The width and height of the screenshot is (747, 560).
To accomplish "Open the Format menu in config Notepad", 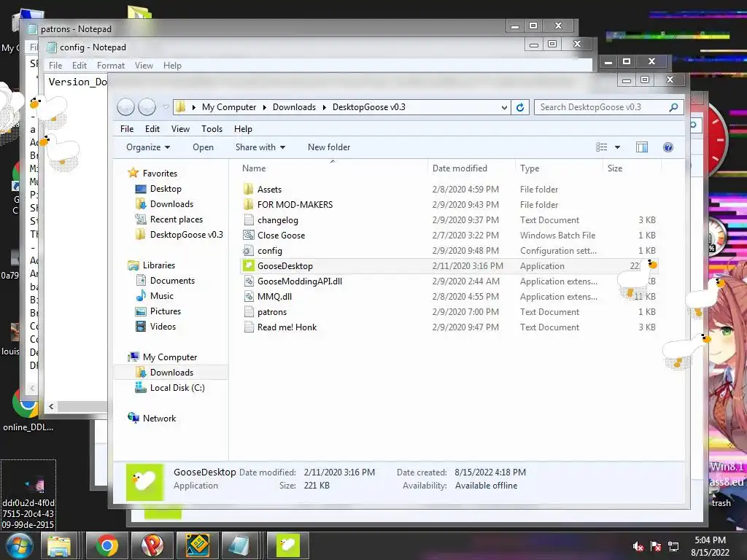I will coord(111,66).
